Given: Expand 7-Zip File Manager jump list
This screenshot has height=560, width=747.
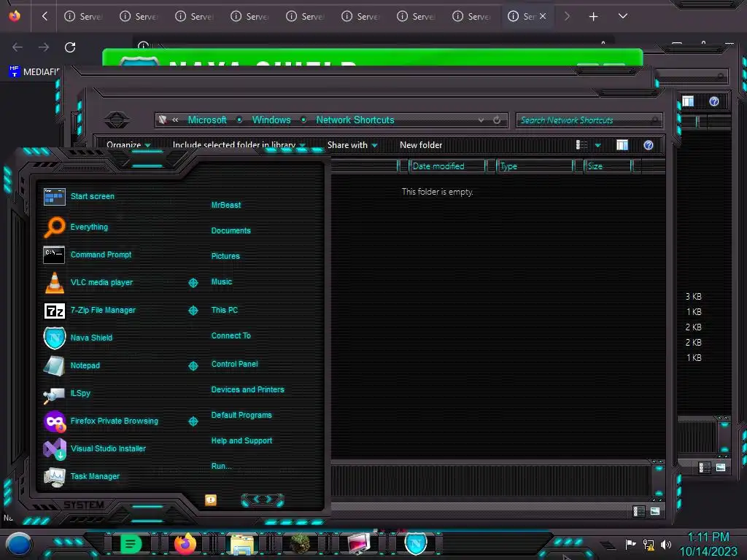Looking at the screenshot, I should pos(193,311).
